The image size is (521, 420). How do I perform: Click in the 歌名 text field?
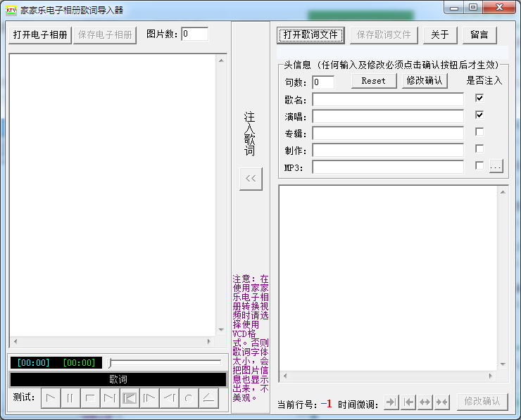tap(388, 100)
